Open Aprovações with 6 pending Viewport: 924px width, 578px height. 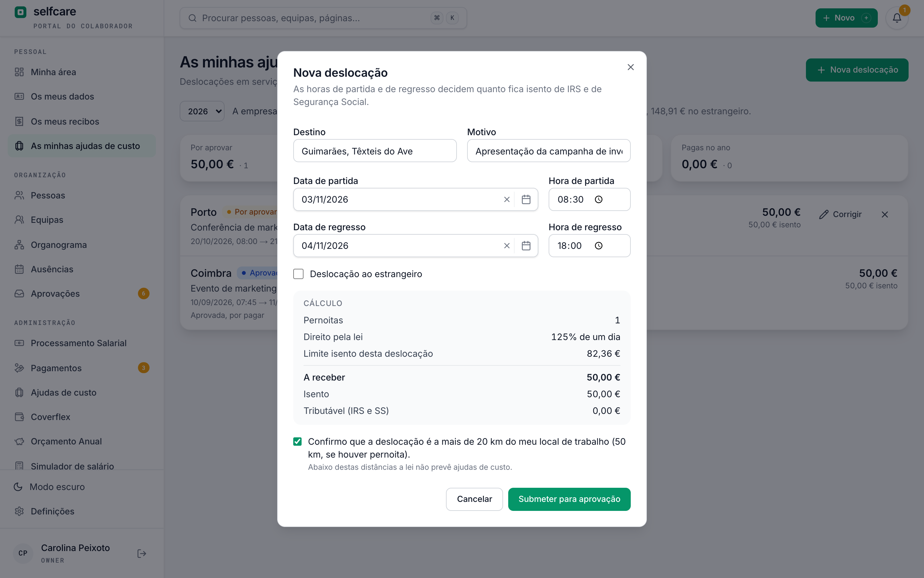click(82, 293)
